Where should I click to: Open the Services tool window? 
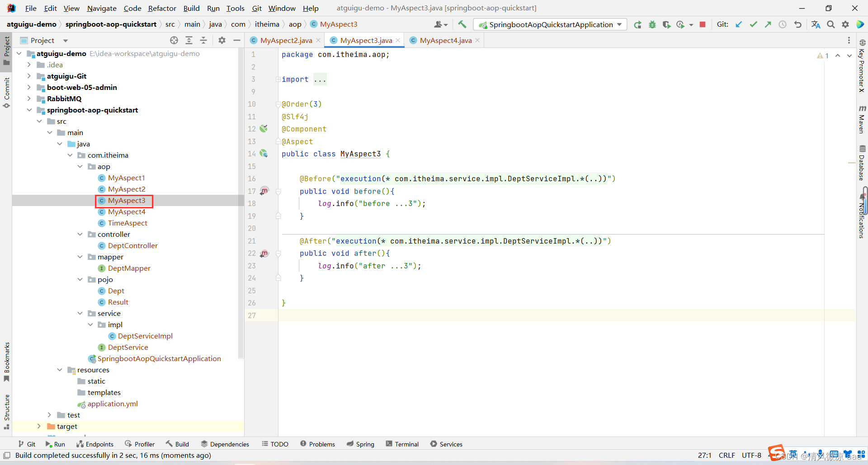[446, 444]
